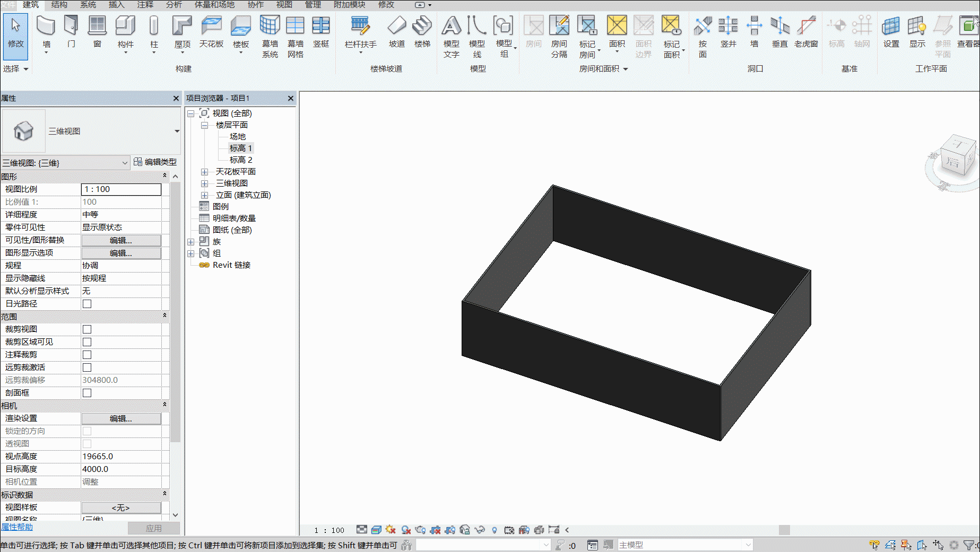Open the 三维视图: {三维} type dropdown
Screen dimensions: 980x552
tap(65, 163)
